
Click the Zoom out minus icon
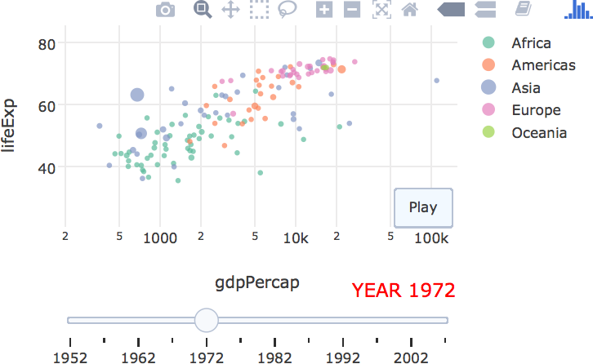pyautogui.click(x=352, y=10)
